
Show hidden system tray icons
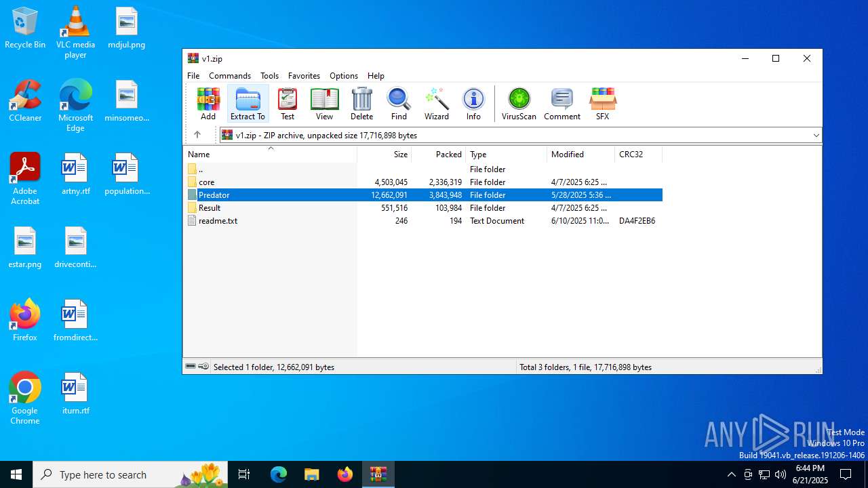coord(731,474)
